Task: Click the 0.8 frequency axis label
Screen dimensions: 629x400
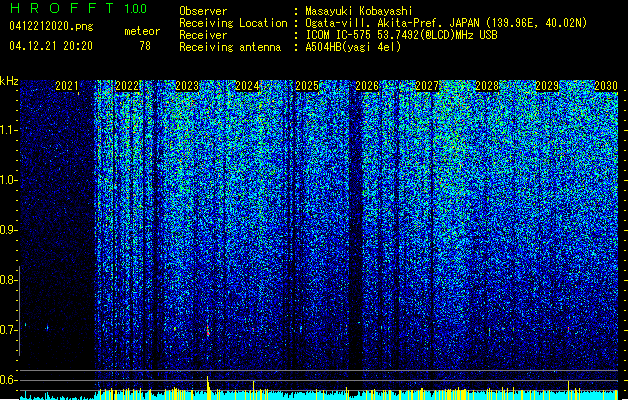Action: pyautogui.click(x=7, y=280)
